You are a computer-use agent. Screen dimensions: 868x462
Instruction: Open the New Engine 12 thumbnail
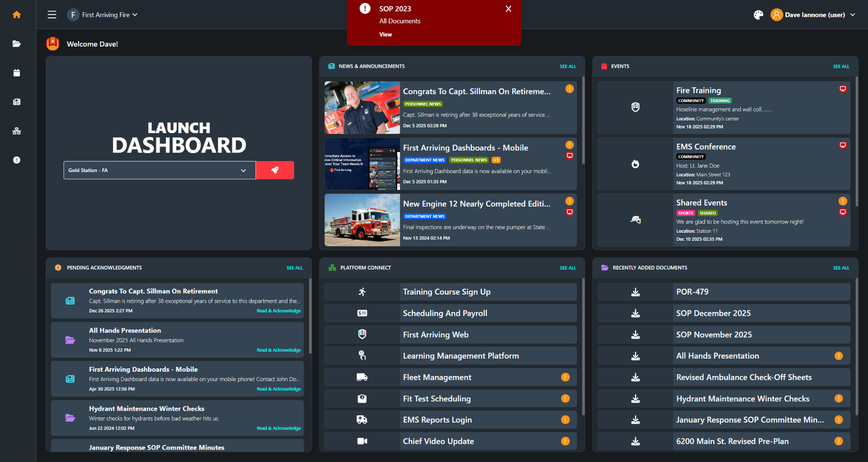click(362, 220)
